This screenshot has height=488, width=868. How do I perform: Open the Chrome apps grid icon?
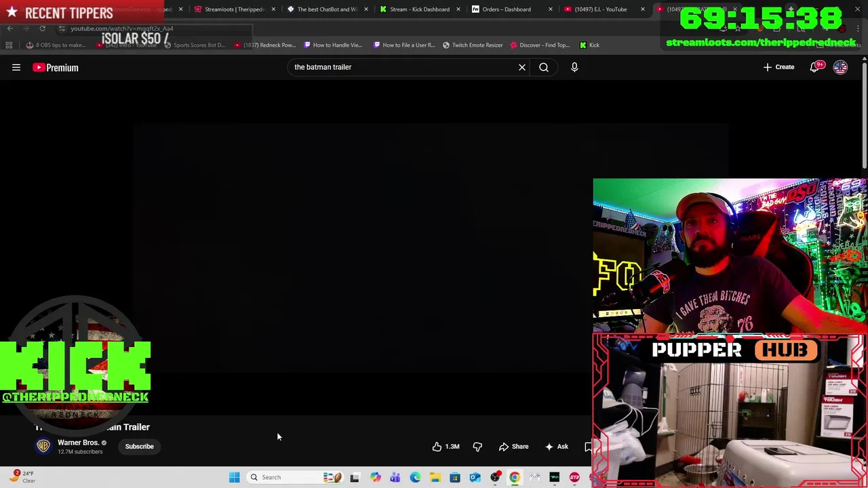click(9, 45)
